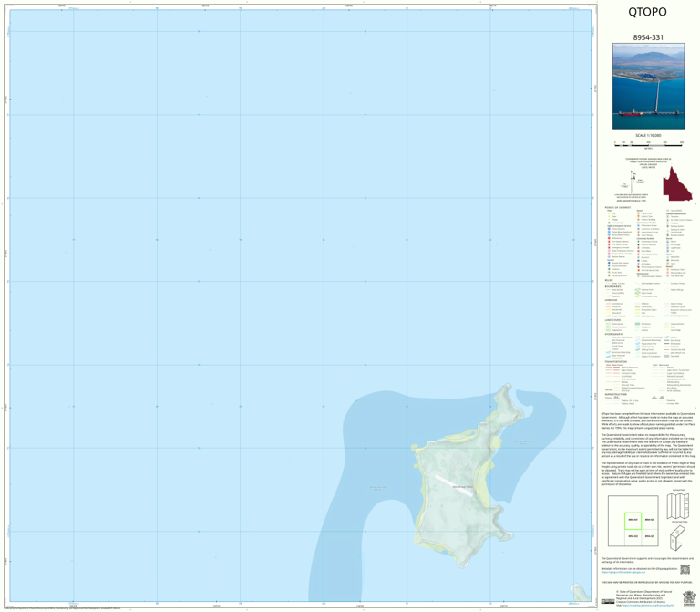The width and height of the screenshot is (700, 612).
Task: Open the jetty and ship cover photo
Action: click(648, 87)
